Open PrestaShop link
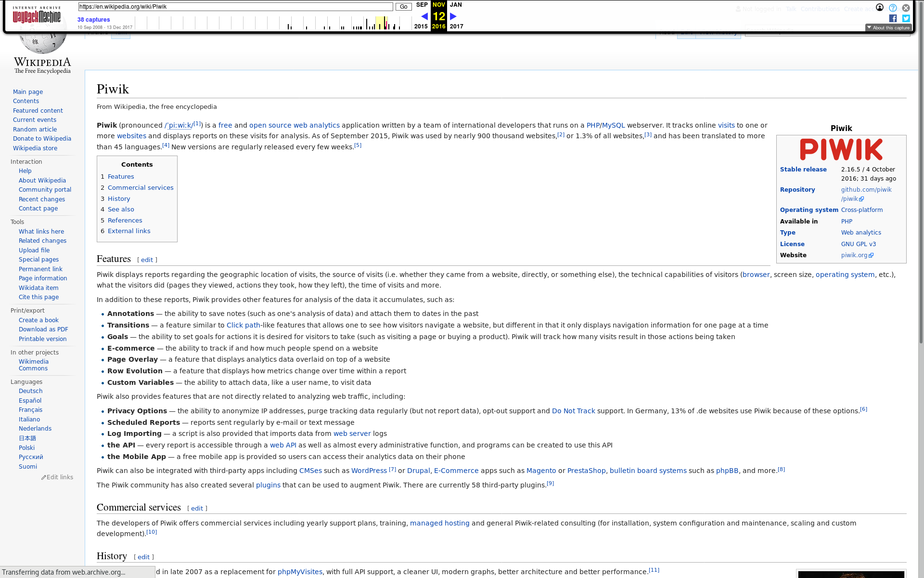 click(586, 471)
